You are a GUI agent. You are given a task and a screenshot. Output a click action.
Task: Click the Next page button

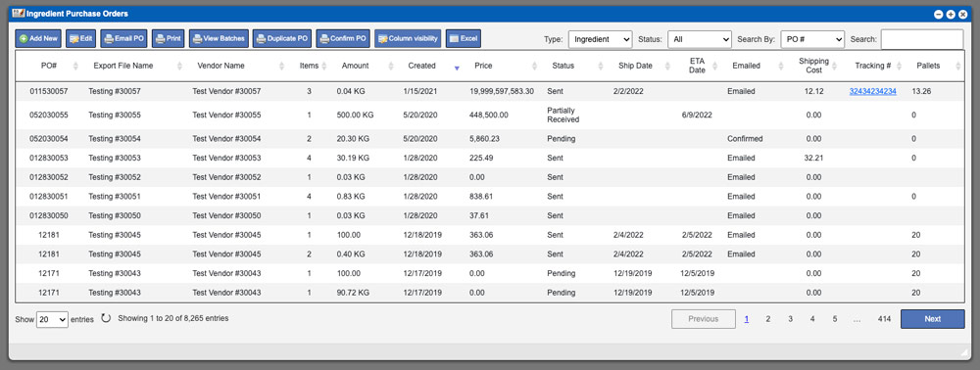pyautogui.click(x=933, y=319)
